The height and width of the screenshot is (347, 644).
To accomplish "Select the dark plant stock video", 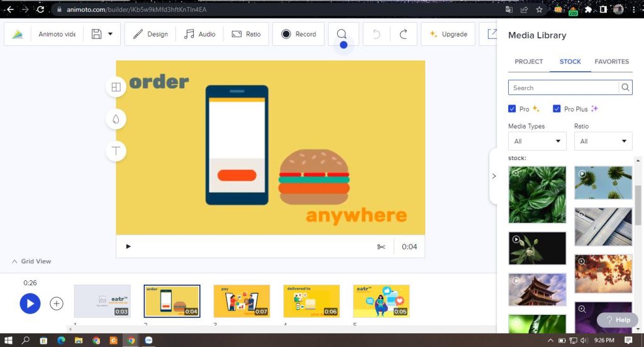I will pos(537,248).
